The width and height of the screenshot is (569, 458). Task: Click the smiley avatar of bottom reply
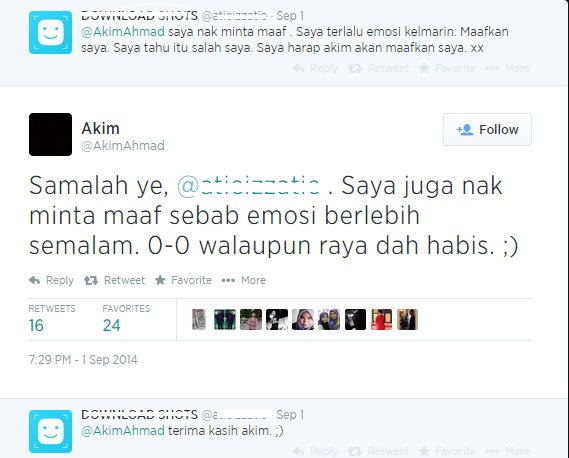[x=50, y=432]
